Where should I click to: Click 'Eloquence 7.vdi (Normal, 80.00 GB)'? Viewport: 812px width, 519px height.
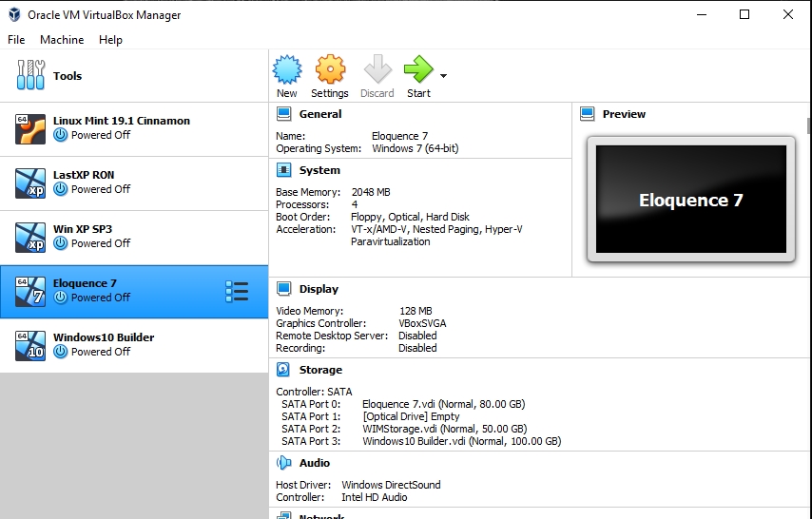click(x=443, y=404)
